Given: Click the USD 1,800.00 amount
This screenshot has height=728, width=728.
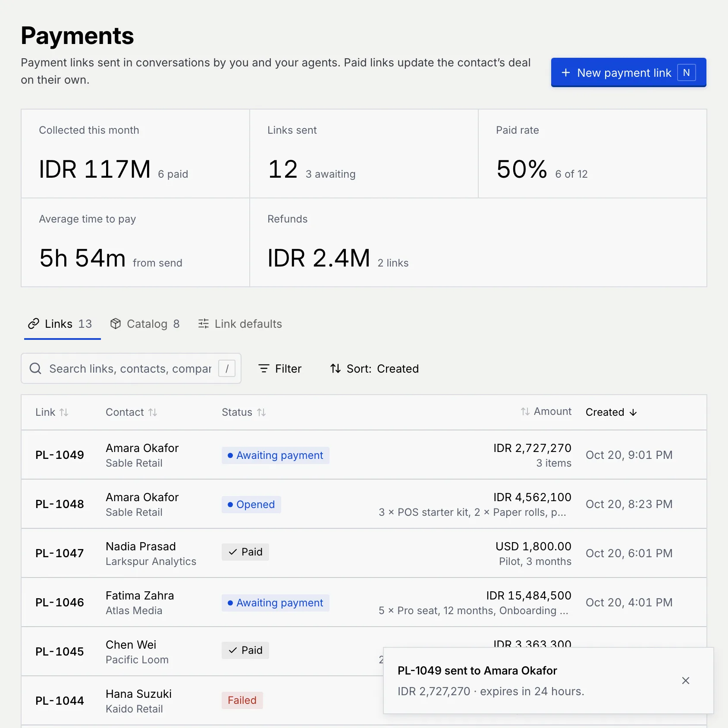Looking at the screenshot, I should [x=533, y=546].
